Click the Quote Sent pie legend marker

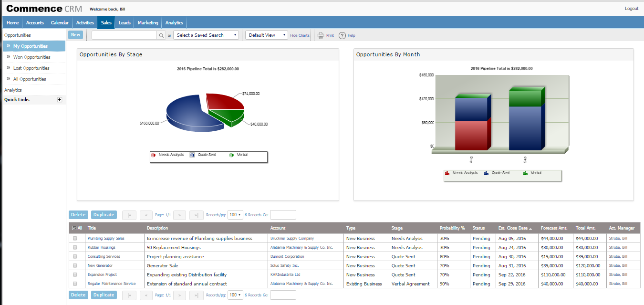coord(192,155)
